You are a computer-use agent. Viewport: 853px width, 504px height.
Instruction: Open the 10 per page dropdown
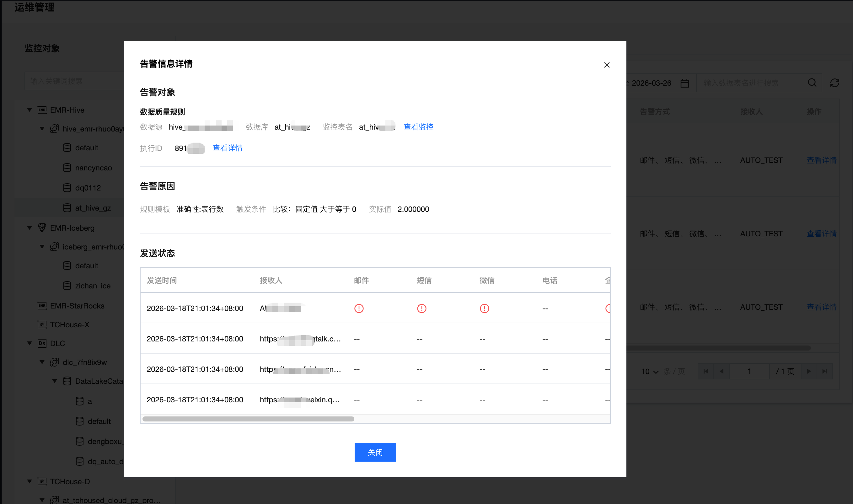(x=649, y=372)
